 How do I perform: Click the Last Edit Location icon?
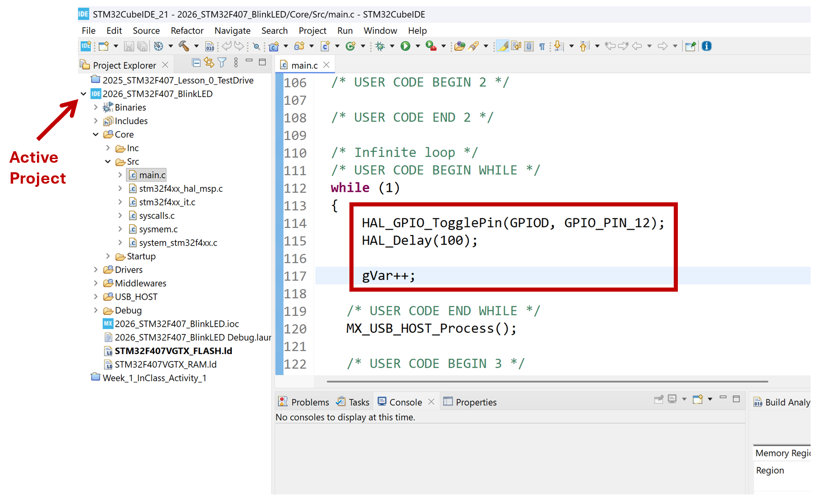(610, 46)
